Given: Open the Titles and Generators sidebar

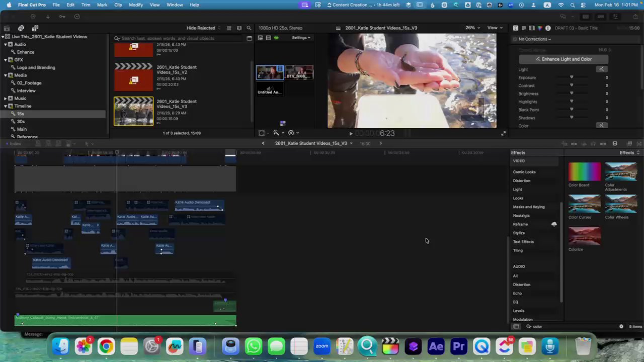Looking at the screenshot, I should point(35,28).
